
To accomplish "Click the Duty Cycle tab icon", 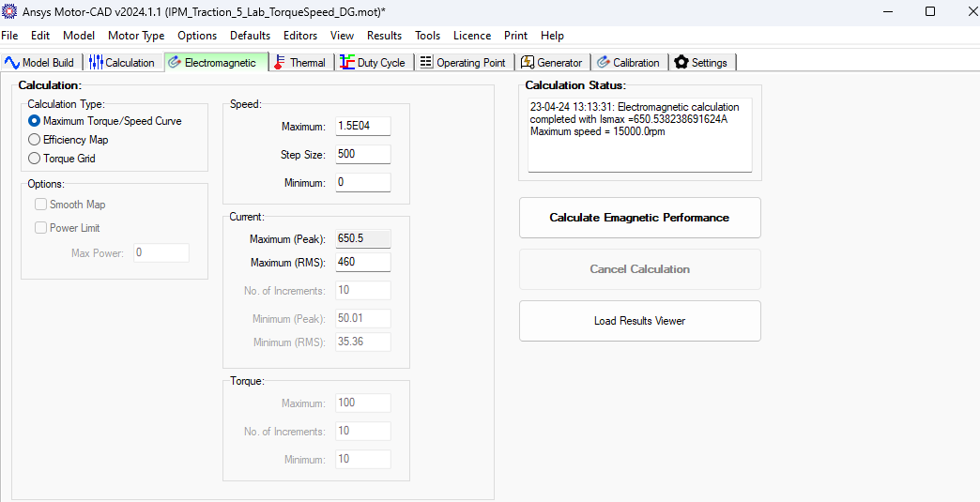I will (x=347, y=63).
